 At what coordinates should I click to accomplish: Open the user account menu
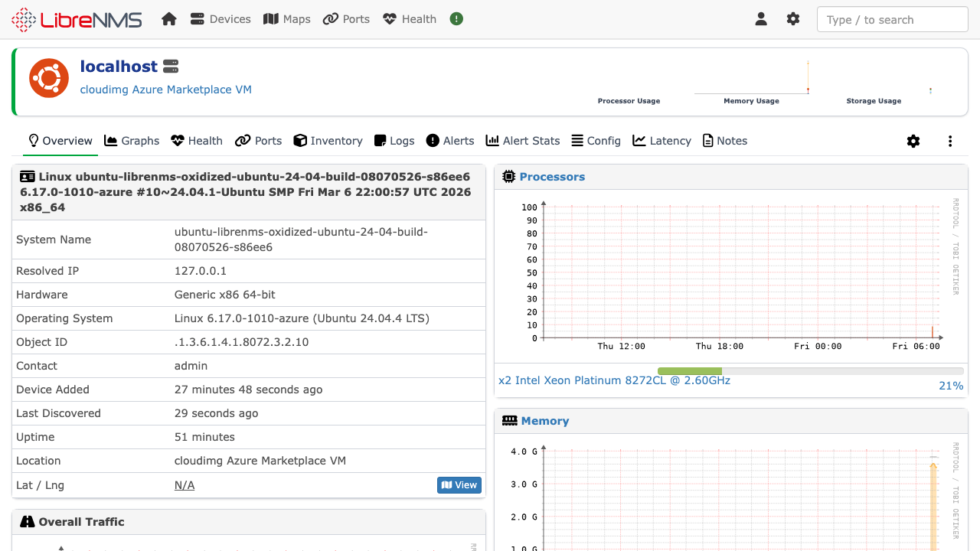point(761,19)
